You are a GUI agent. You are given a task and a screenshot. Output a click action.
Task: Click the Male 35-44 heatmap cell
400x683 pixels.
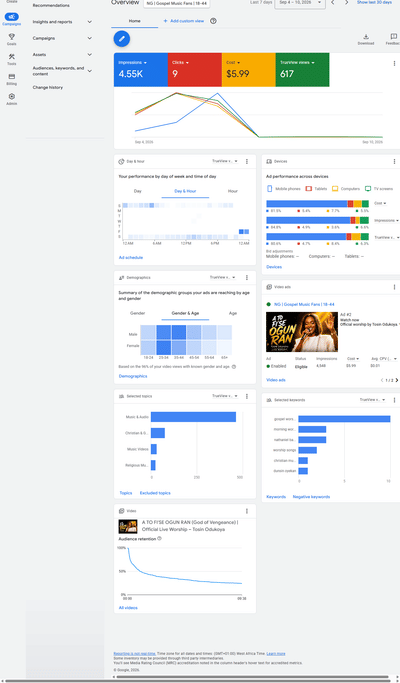coord(179,333)
